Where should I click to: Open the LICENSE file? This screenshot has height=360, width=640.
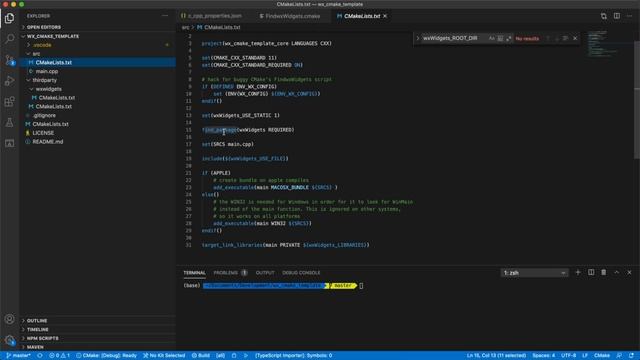pos(43,133)
